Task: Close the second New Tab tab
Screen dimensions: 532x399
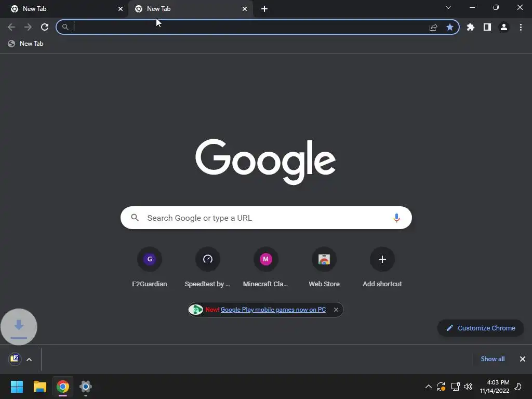Action: point(245,9)
